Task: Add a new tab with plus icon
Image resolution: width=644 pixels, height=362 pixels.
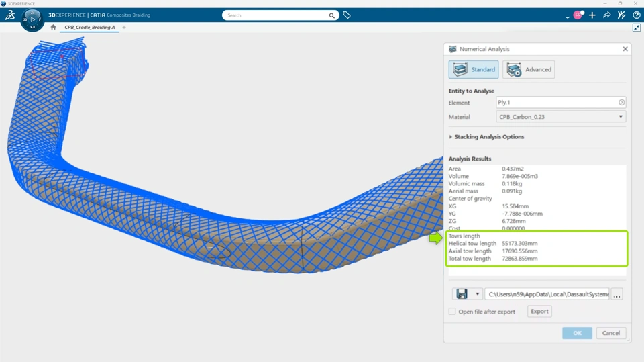Action: pos(124,27)
